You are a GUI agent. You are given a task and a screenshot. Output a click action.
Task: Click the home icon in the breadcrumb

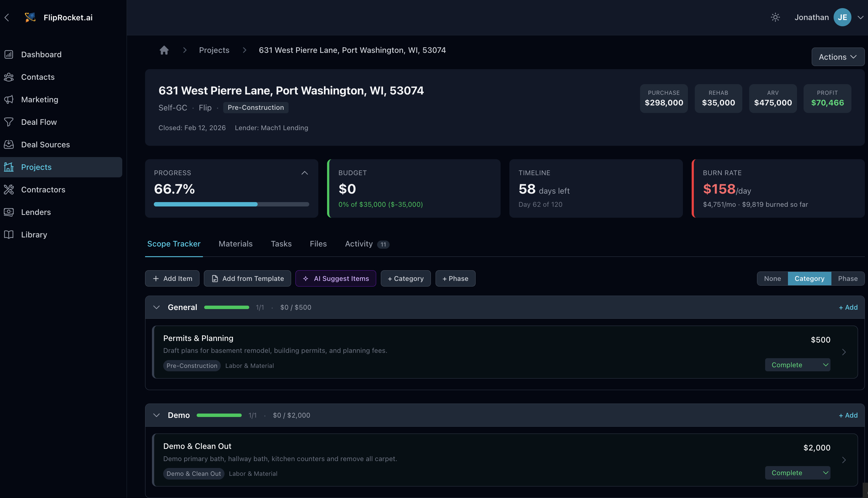(x=164, y=50)
